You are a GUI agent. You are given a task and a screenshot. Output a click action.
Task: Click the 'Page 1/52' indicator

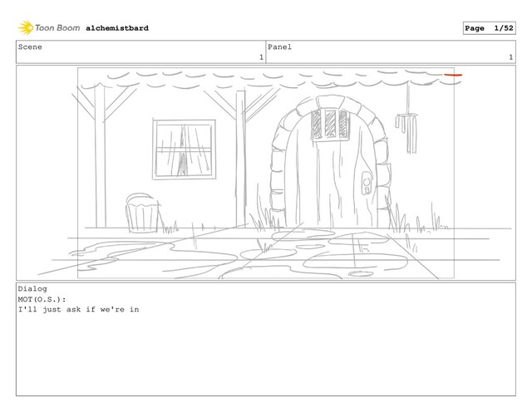pos(489,28)
